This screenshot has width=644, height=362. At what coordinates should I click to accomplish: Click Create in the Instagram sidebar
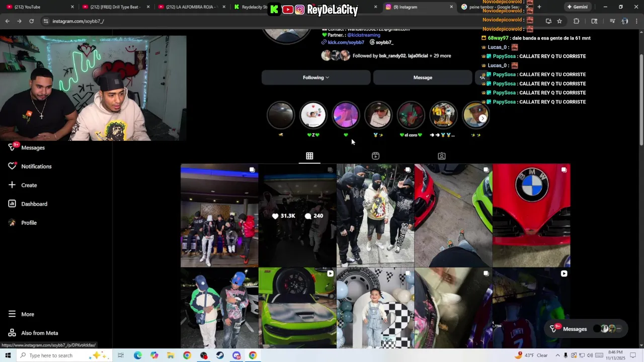(23, 185)
